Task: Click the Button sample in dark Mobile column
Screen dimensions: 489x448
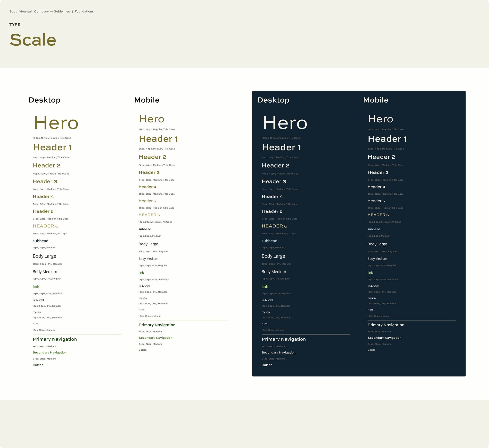Action: pos(371,350)
